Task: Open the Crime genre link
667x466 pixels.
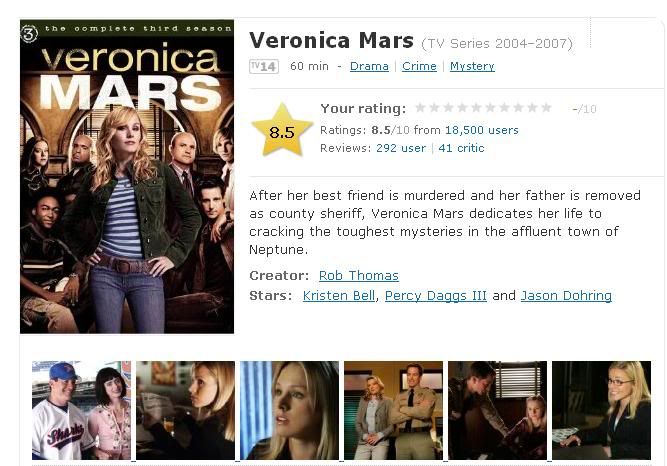Action: click(x=419, y=66)
